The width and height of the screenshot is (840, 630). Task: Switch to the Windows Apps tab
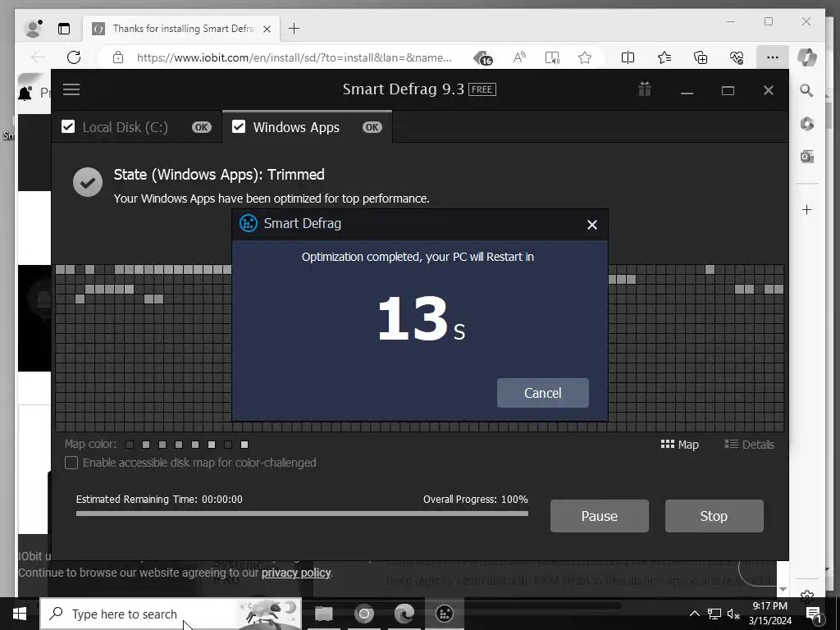pyautogui.click(x=307, y=127)
